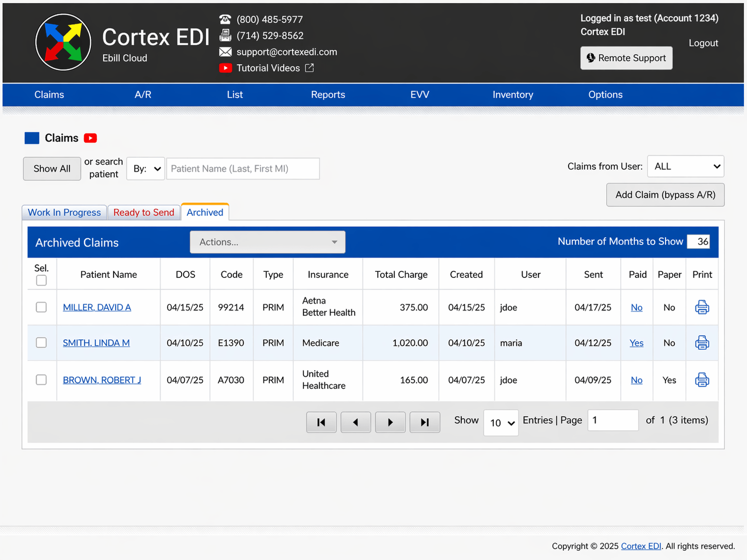Select the MILLER, DAVID A row checkbox

click(41, 307)
